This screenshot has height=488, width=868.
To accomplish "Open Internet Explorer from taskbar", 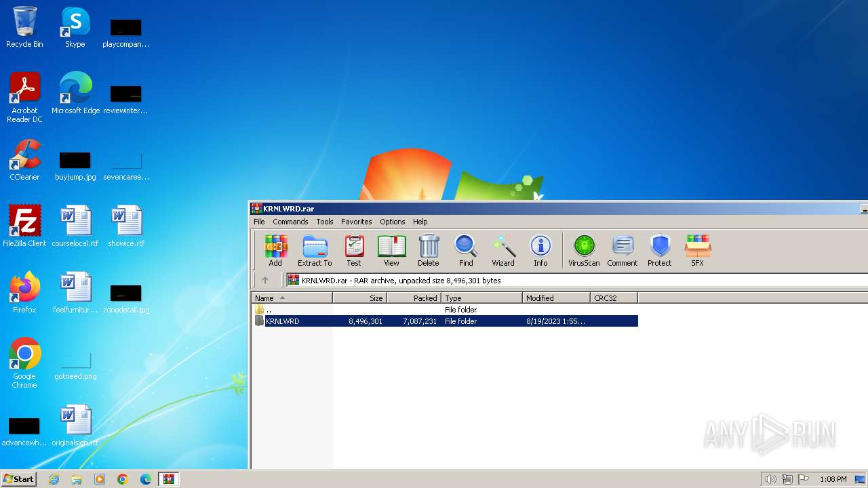I will 54,479.
